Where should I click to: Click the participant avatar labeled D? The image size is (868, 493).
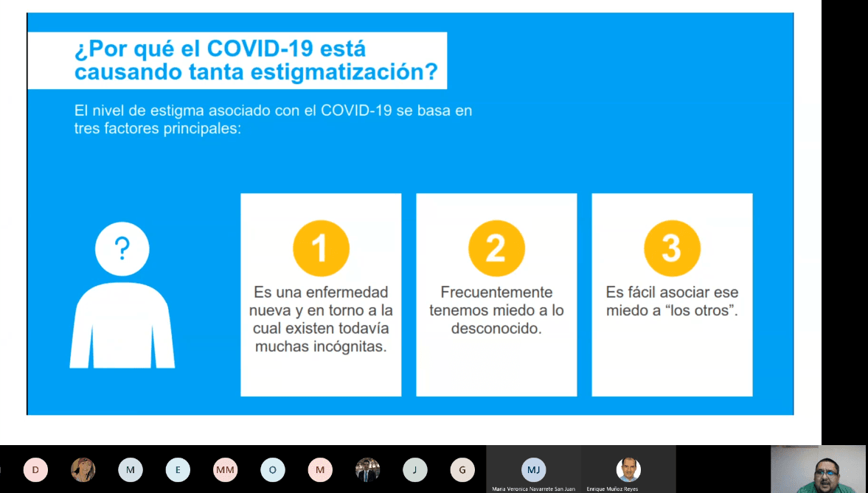(35, 469)
